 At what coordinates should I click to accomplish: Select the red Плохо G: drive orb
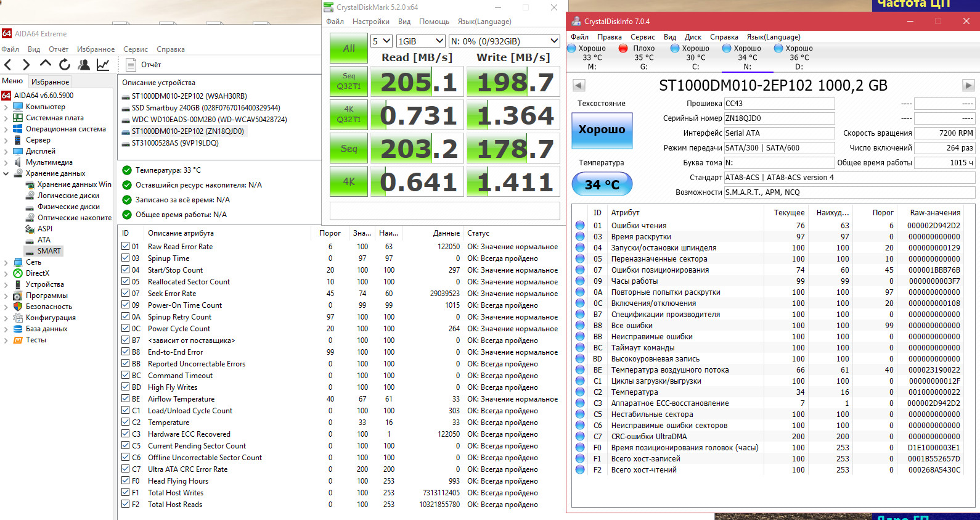623,48
